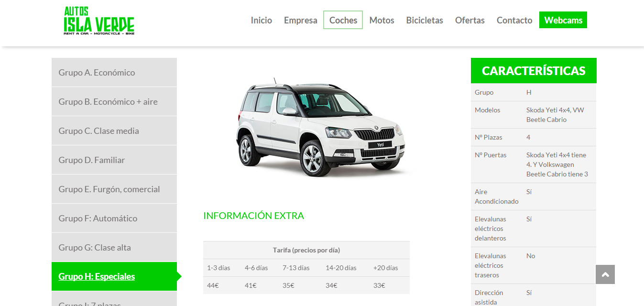The image size is (644, 306).
Task: Go to the Empresa page
Action: tap(301, 20)
